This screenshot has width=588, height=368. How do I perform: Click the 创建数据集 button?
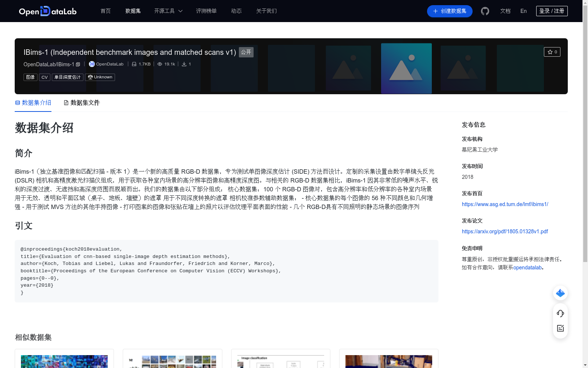tap(450, 11)
